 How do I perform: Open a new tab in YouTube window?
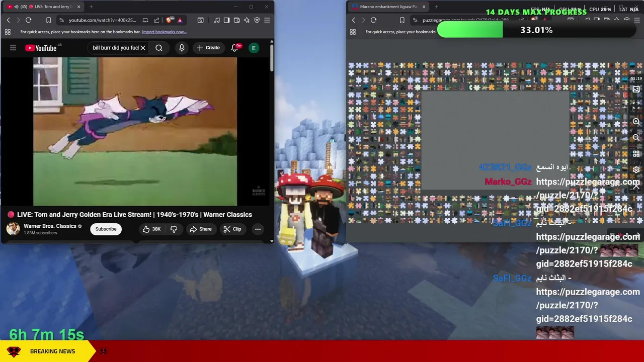click(x=91, y=7)
